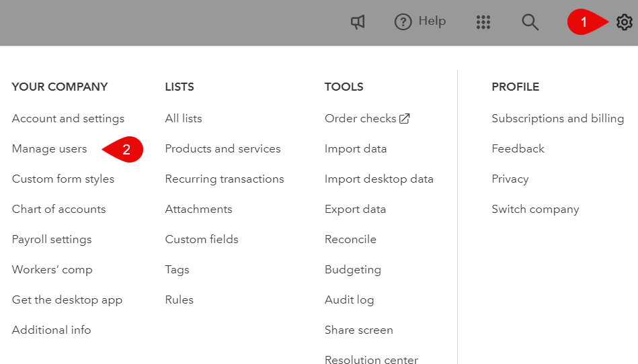Select Workers' comp
Image resolution: width=638 pixels, height=364 pixels.
[52, 270]
